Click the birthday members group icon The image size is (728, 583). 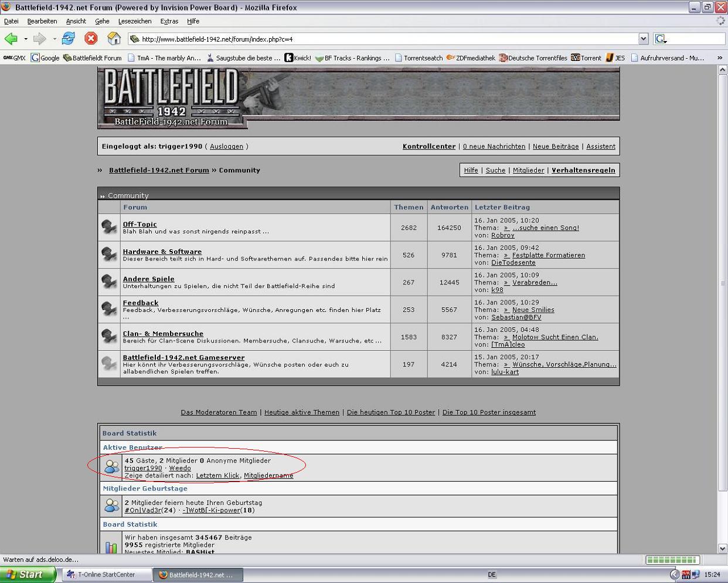(x=111, y=505)
